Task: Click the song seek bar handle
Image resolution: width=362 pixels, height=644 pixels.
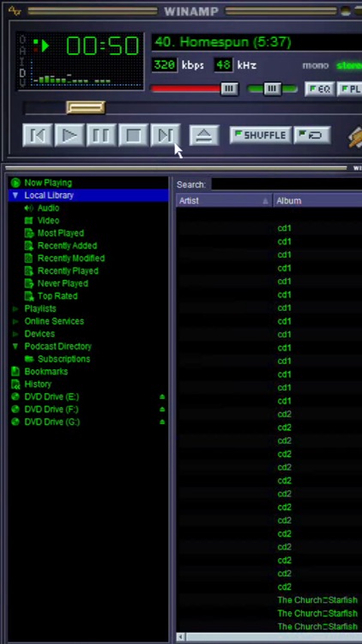Action: [x=86, y=107]
